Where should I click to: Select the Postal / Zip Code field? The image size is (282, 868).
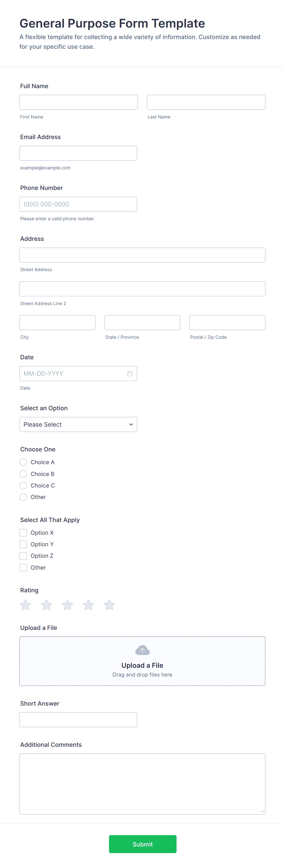pos(227,322)
